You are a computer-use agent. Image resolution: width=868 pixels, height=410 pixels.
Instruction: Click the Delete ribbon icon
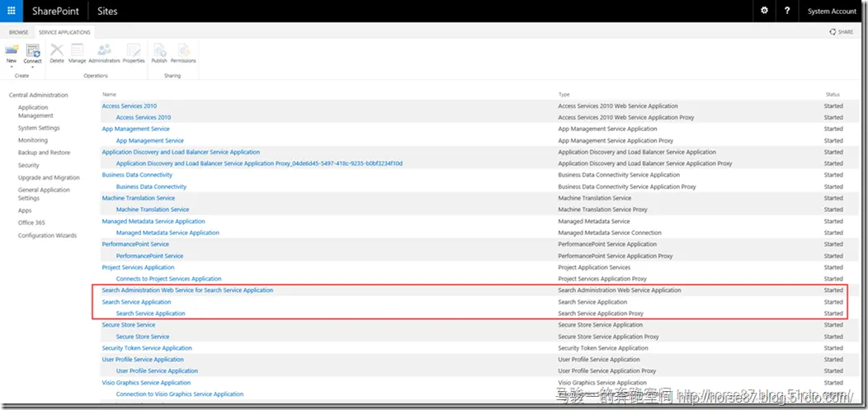[57, 49]
